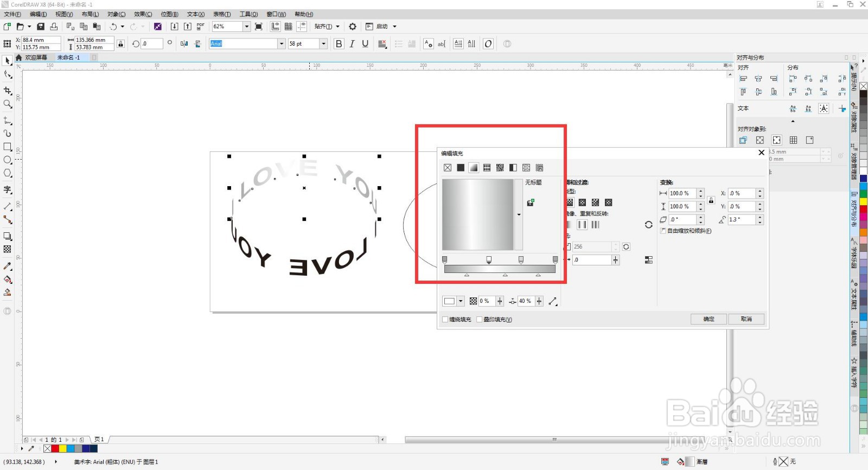Select the Text tool
The image size is (868, 470).
coord(8,189)
